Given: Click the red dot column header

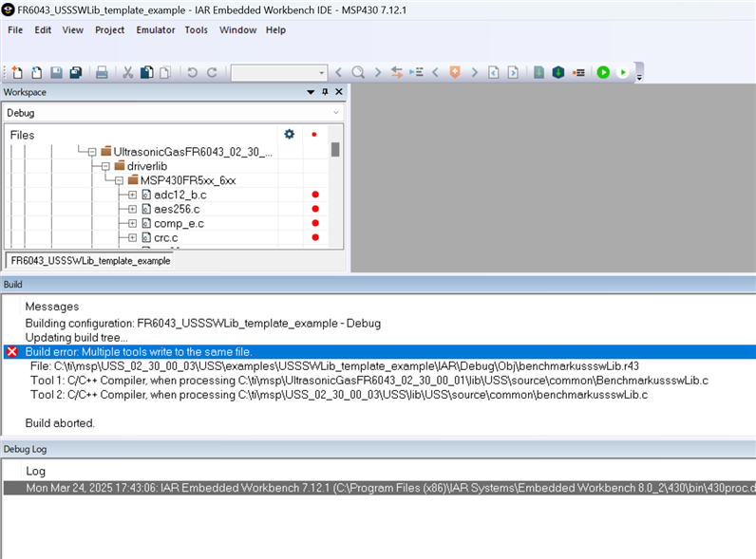Looking at the screenshot, I should point(314,135).
